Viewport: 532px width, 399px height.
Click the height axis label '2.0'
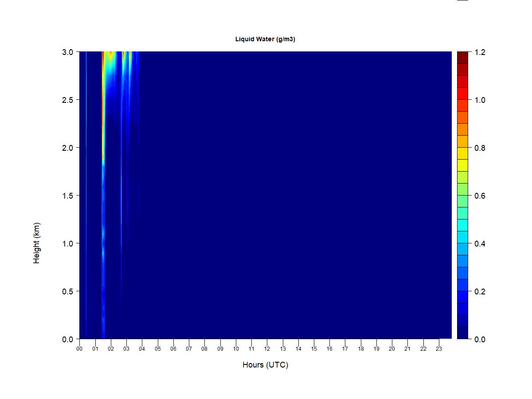pyautogui.click(x=68, y=148)
